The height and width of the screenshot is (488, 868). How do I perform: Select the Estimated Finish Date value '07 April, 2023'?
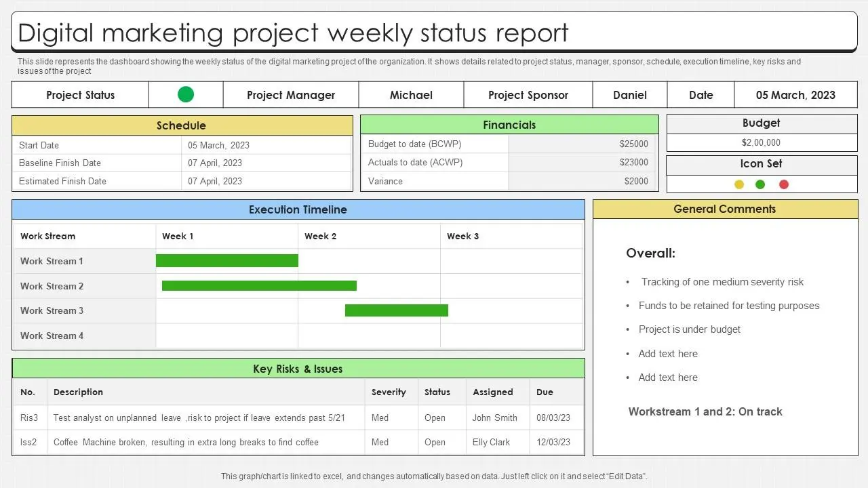tap(215, 181)
